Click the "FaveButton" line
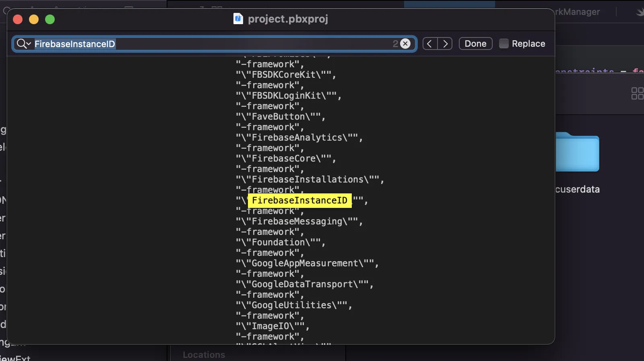 click(281, 116)
